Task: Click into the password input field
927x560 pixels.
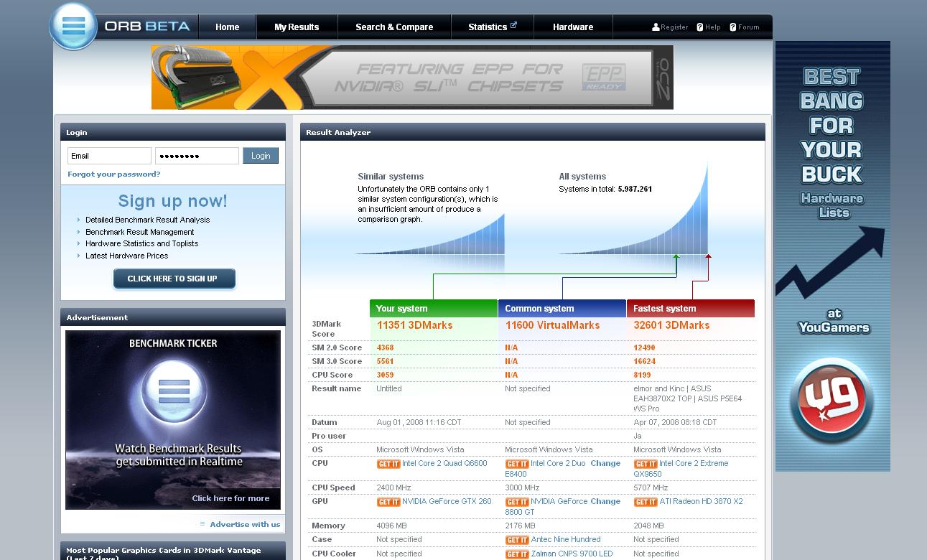Action: [197, 156]
